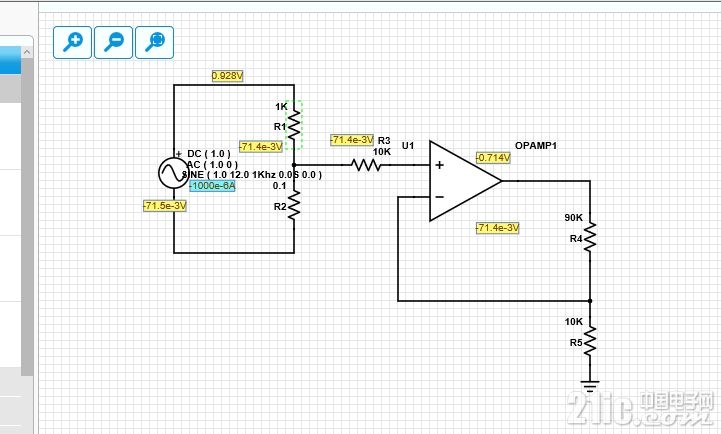Click the -71.4e-3V label beside R1
This screenshot has width=721, height=434.
tap(261, 147)
